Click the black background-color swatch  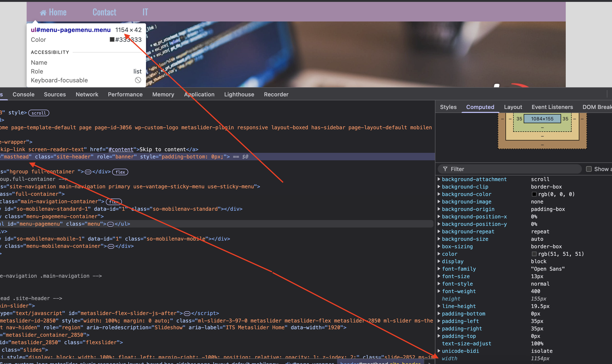pos(534,194)
